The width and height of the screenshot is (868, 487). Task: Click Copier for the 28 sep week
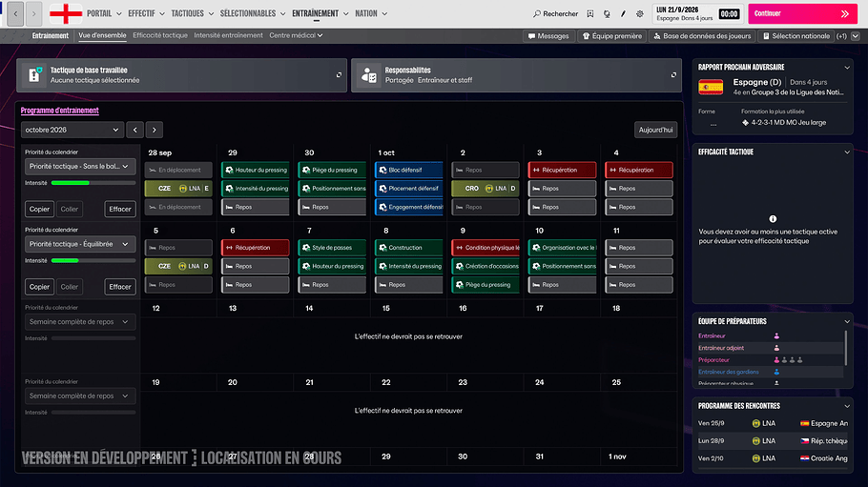39,209
